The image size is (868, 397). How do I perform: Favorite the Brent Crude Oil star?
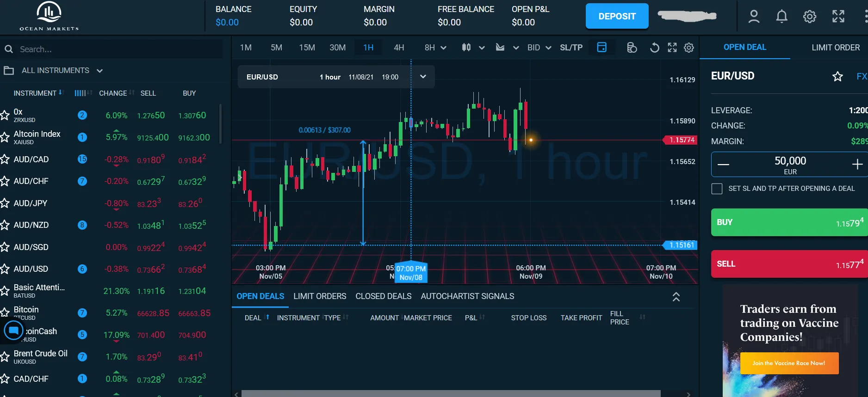coord(5,357)
